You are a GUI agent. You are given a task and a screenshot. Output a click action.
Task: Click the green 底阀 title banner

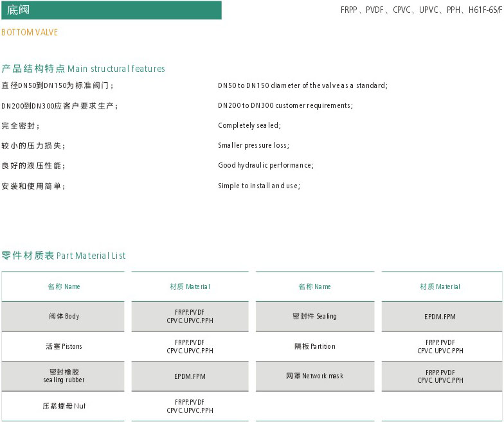pyautogui.click(x=111, y=10)
